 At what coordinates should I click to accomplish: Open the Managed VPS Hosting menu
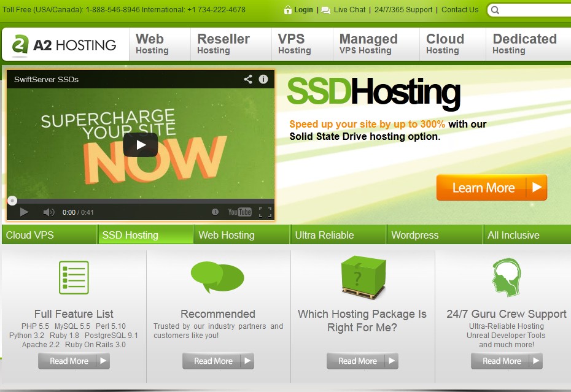click(376, 44)
